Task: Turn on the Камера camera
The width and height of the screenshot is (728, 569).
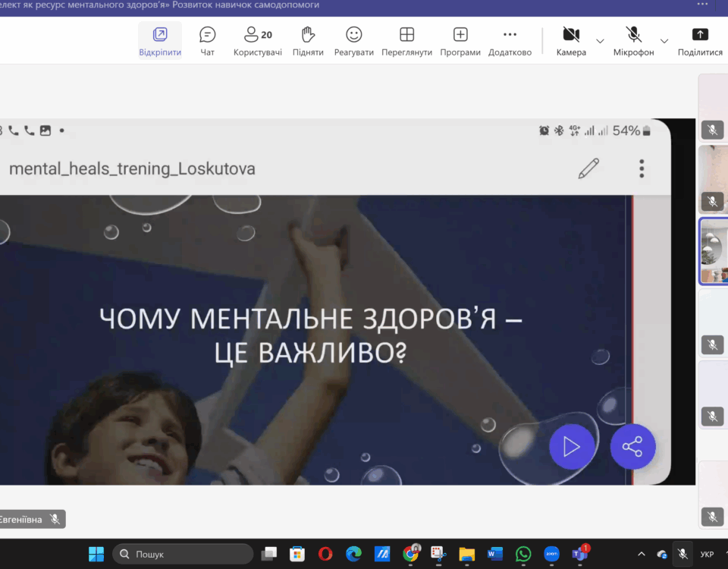Action: click(571, 35)
